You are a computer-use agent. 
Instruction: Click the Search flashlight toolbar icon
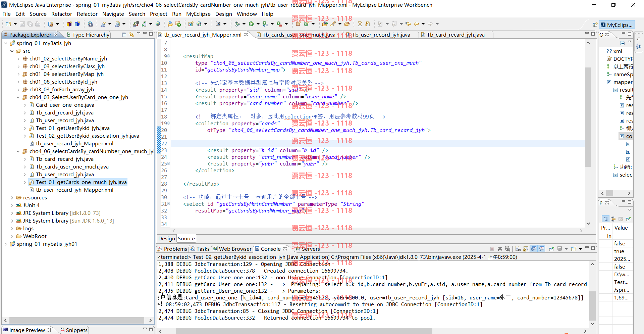[333, 24]
